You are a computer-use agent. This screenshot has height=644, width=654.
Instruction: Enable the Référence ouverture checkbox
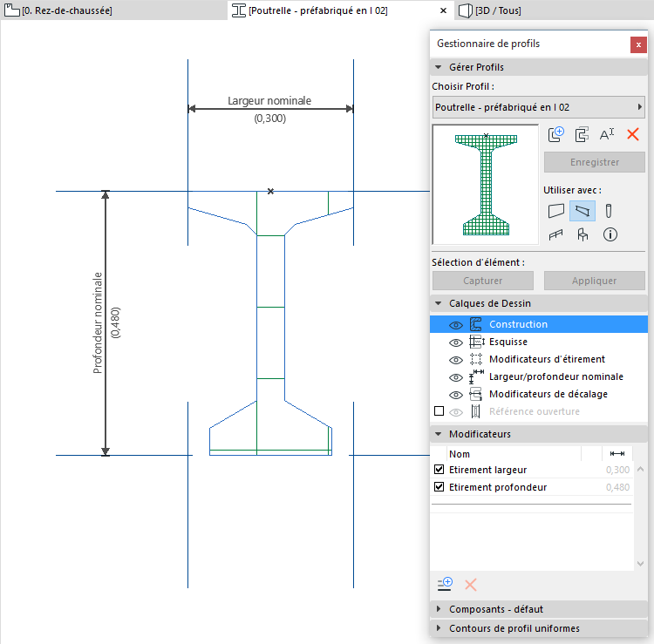point(439,411)
